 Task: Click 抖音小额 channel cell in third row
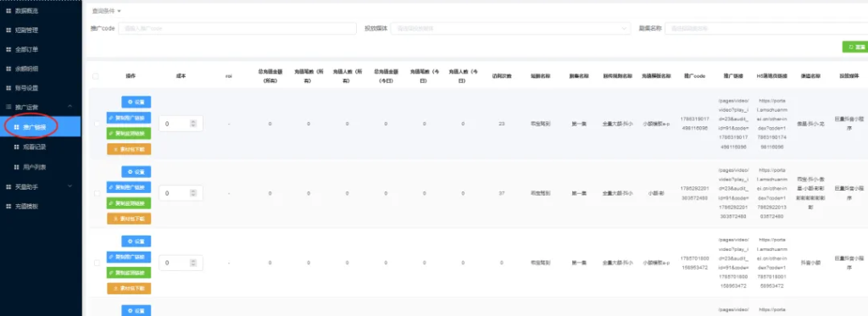810,263
